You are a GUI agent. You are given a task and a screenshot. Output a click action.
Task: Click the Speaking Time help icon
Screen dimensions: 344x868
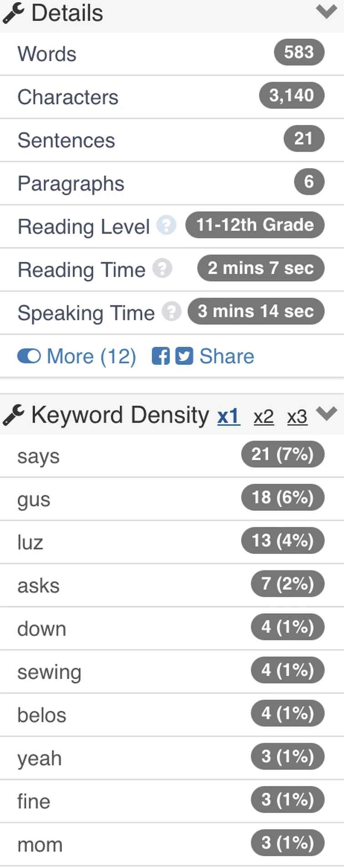click(172, 312)
